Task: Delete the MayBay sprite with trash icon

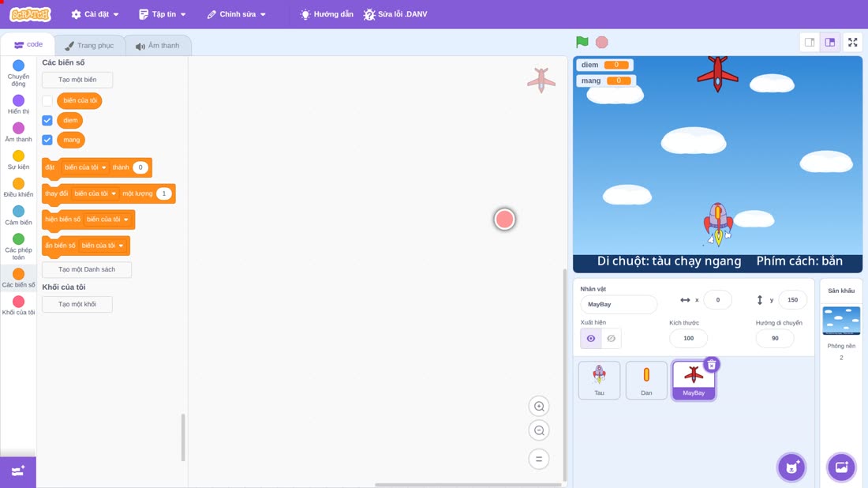Action: point(712,365)
